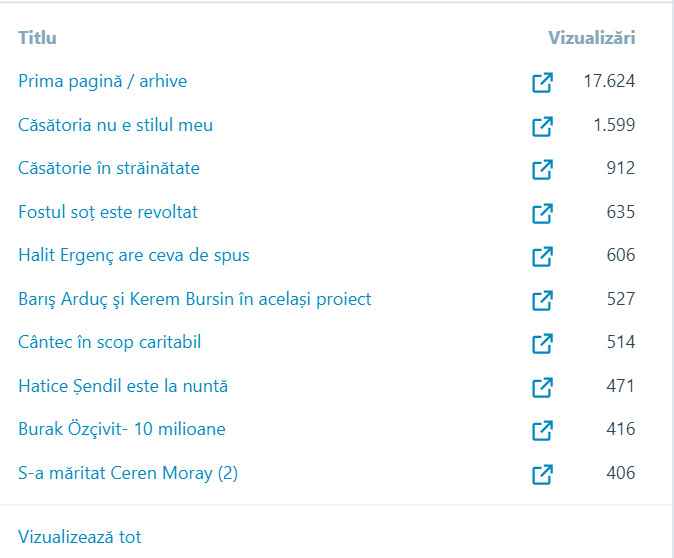
Task: Click the Burak Özçivit- 10 milioane title
Action: point(122,430)
